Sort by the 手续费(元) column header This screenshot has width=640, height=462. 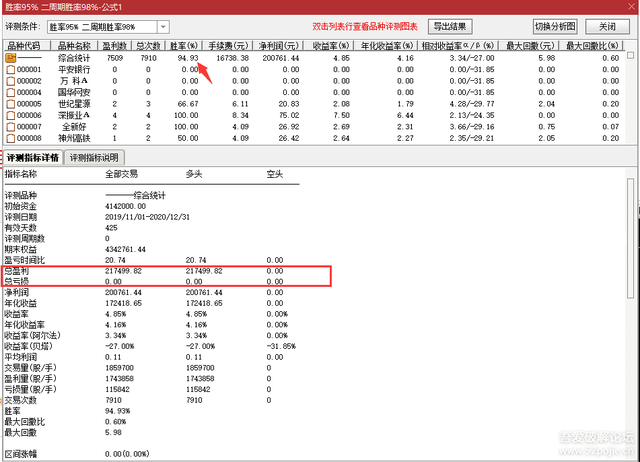point(228,46)
